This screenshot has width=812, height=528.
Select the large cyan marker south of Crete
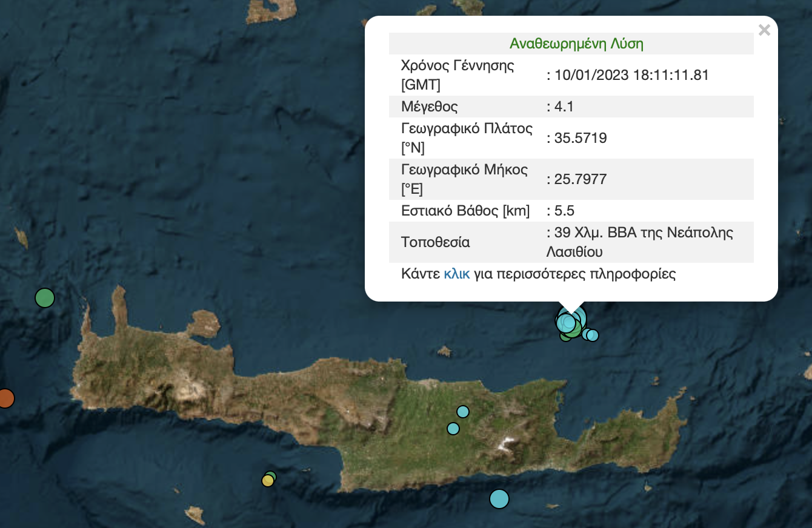tap(499, 499)
